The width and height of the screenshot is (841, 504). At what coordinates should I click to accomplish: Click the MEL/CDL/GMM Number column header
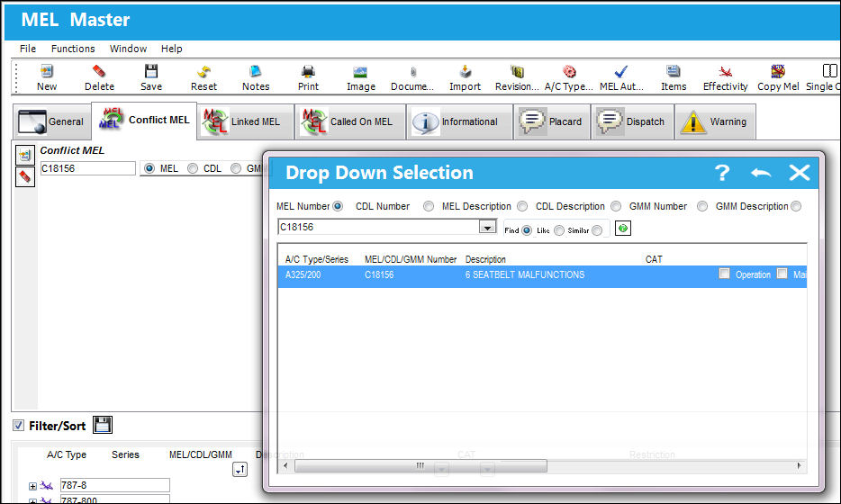[x=411, y=259]
